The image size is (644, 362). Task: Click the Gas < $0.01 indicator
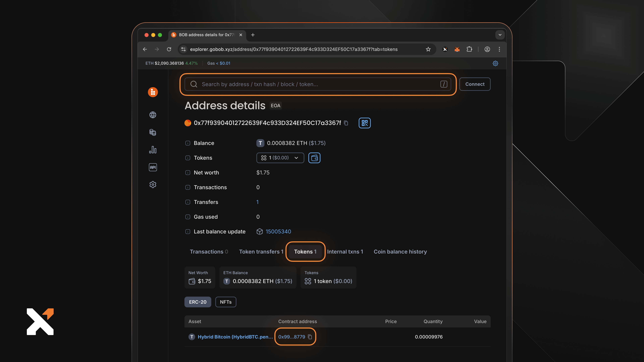coord(219,63)
